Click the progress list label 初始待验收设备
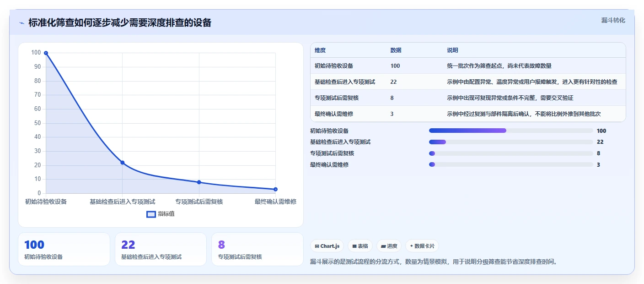The width and height of the screenshot is (644, 284). [329, 131]
